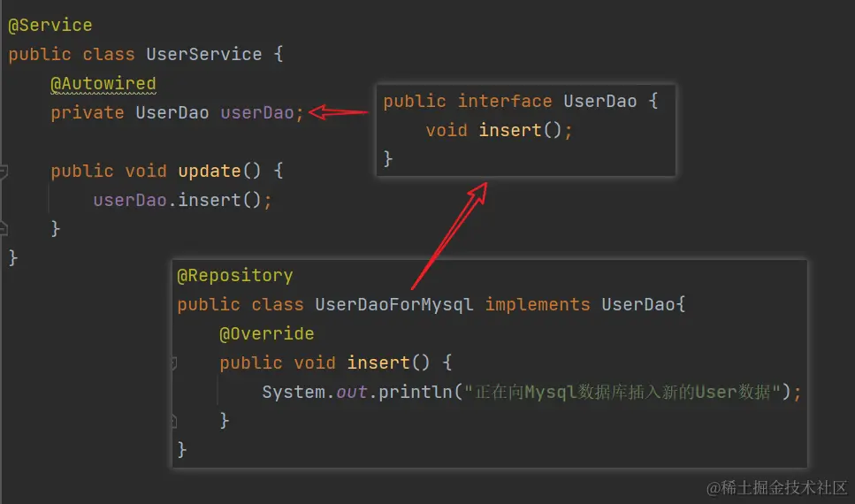This screenshot has width=855, height=504.
Task: Click the @Repository annotation
Action: tap(235, 276)
